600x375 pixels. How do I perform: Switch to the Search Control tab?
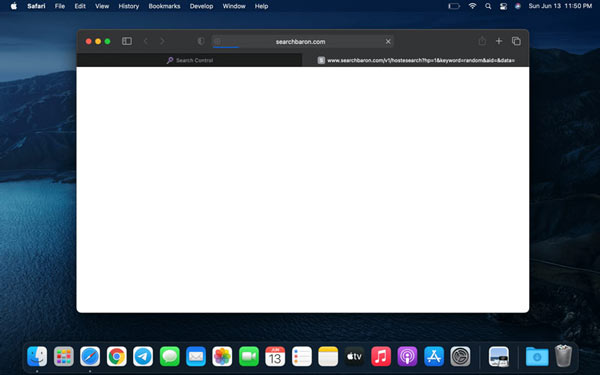189,60
